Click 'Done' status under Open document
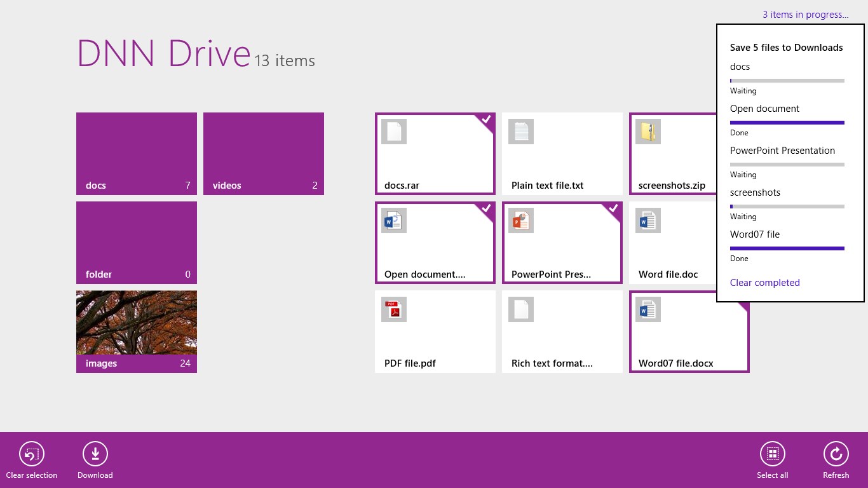868x488 pixels. tap(739, 133)
